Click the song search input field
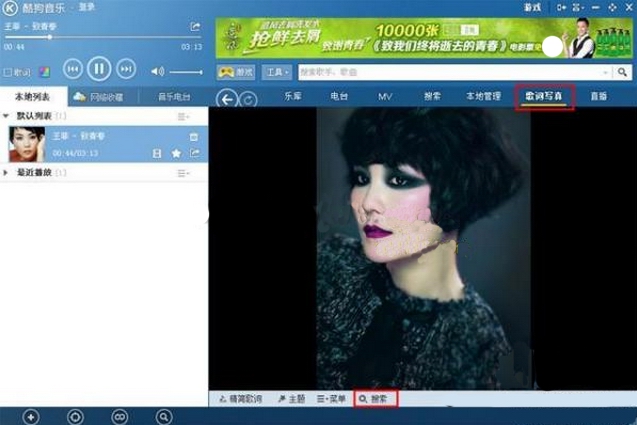Image resolution: width=637 pixels, height=425 pixels. pos(450,73)
